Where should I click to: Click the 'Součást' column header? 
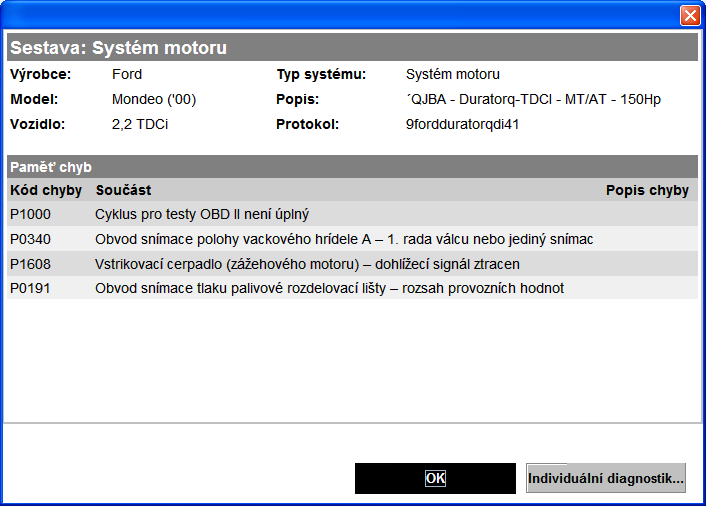[123, 190]
